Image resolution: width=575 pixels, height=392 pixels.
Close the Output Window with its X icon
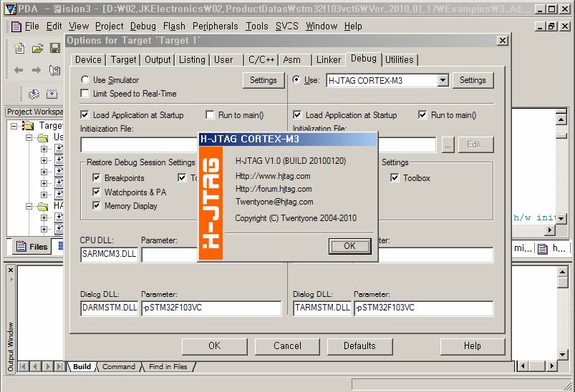pos(11,270)
